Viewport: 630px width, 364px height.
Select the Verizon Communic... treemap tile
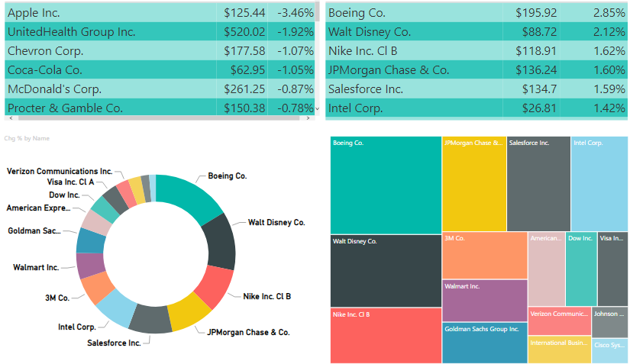(x=559, y=321)
